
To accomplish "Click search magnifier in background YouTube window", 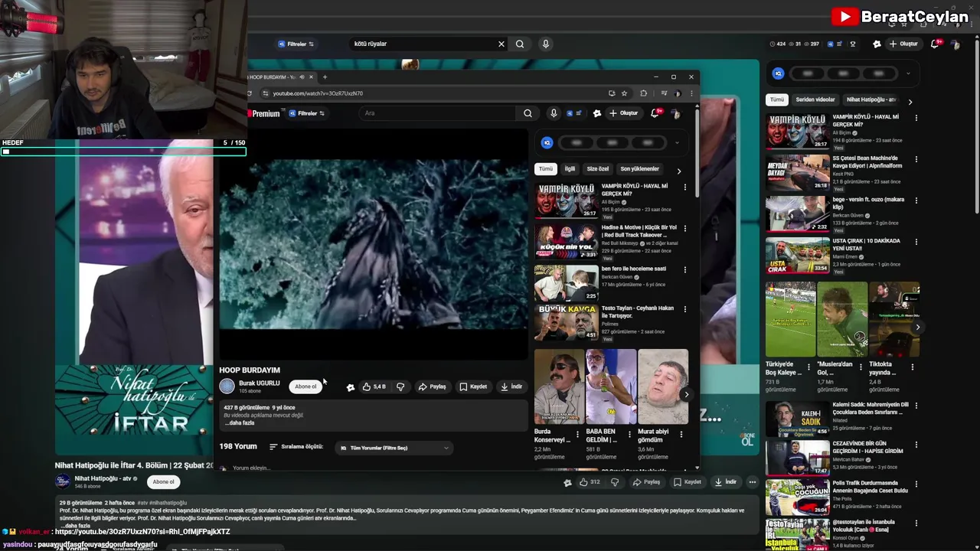I will tap(520, 44).
